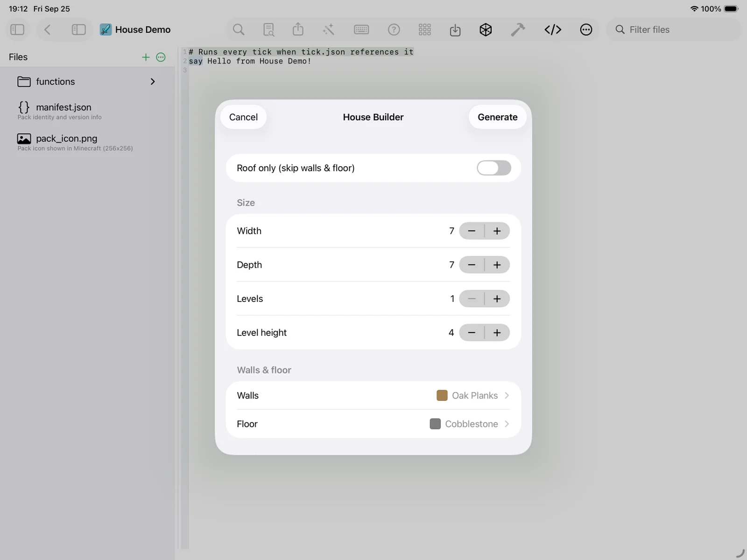Click the House Demo project title
The height and width of the screenshot is (560, 747).
(x=143, y=29)
